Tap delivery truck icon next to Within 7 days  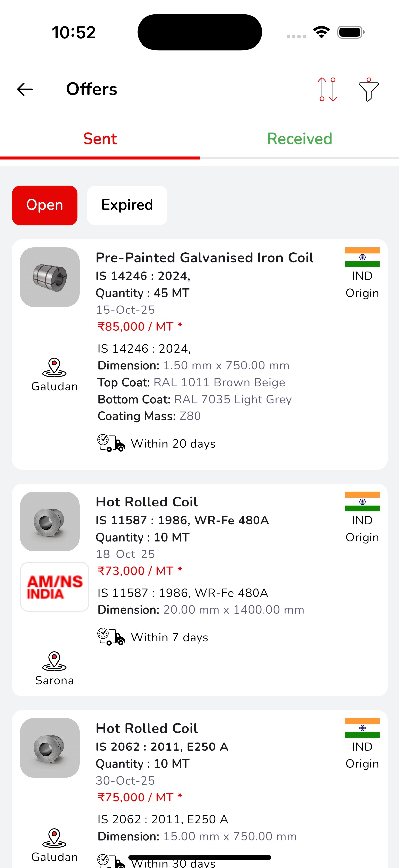(x=111, y=637)
